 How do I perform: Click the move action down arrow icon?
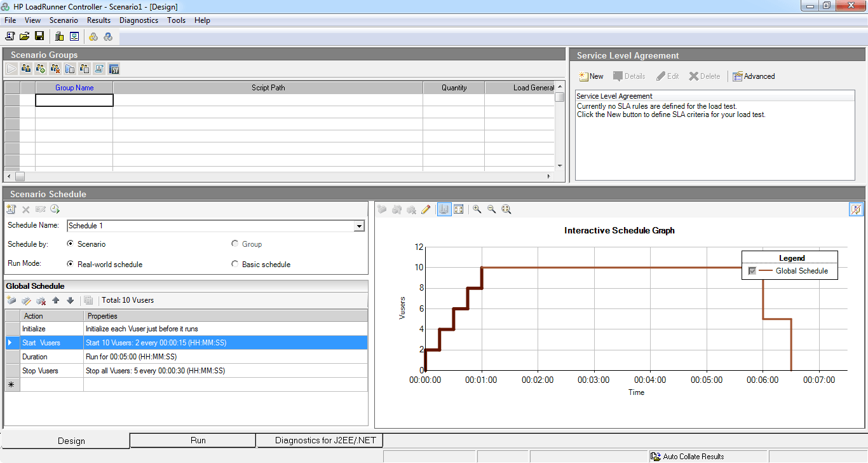click(70, 300)
